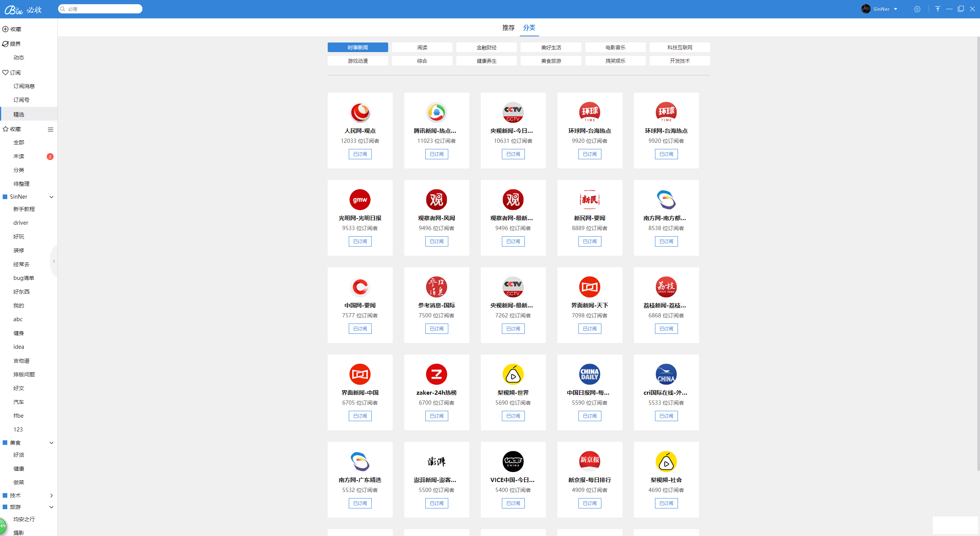Select the 健康养生 category

pos(486,60)
